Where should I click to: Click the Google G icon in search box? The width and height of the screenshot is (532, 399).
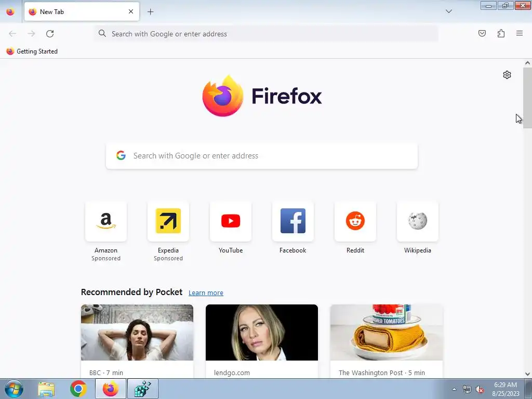(121, 155)
